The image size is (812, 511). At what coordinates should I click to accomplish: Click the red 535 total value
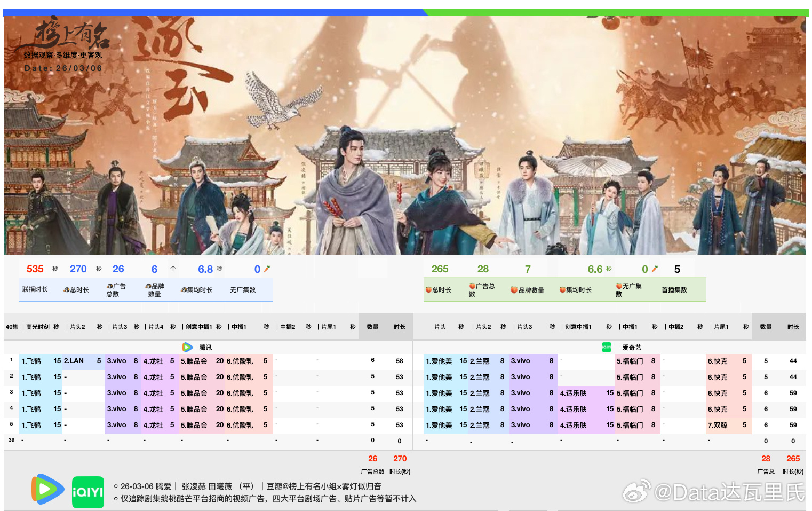click(35, 269)
